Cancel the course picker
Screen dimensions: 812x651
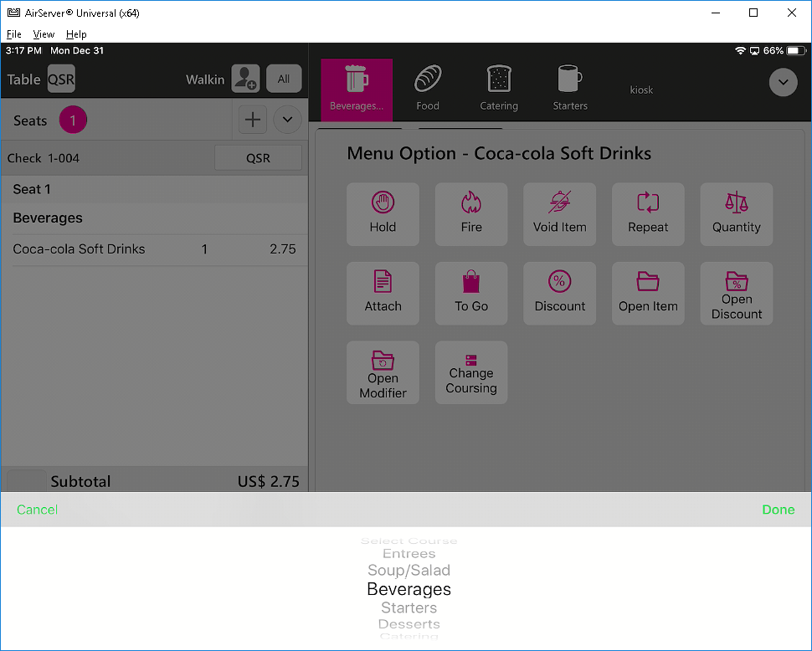click(37, 510)
